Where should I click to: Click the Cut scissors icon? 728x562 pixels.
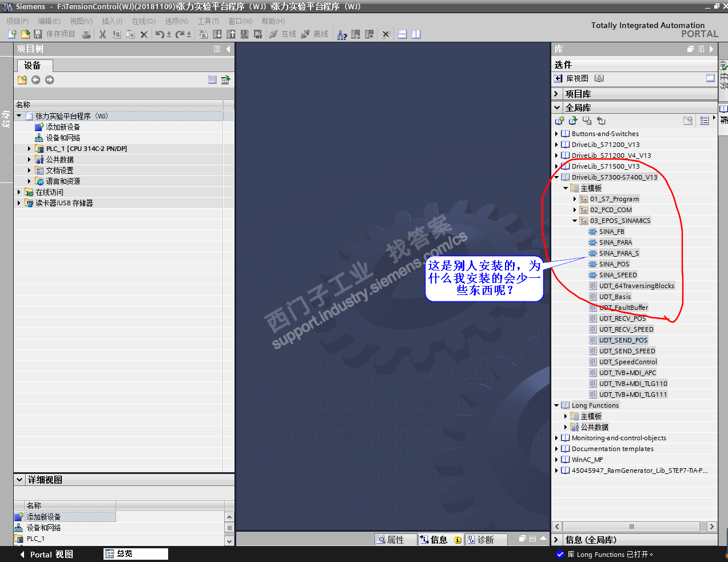[x=102, y=34]
